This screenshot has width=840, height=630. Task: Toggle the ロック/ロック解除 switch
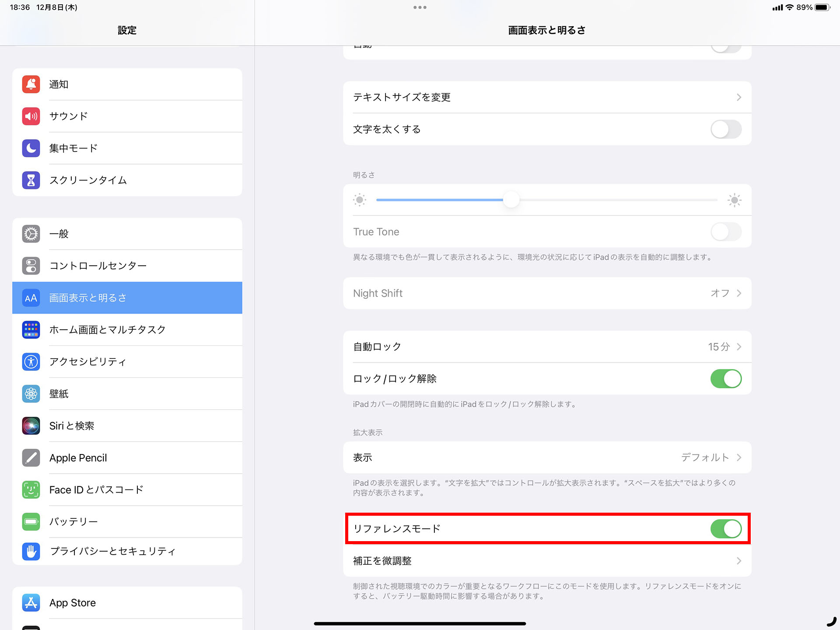tap(726, 379)
